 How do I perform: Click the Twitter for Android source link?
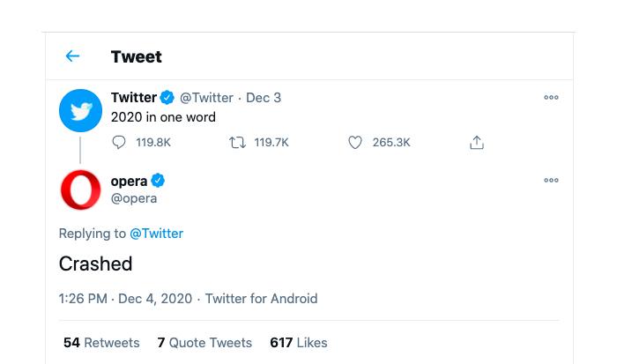(261, 298)
